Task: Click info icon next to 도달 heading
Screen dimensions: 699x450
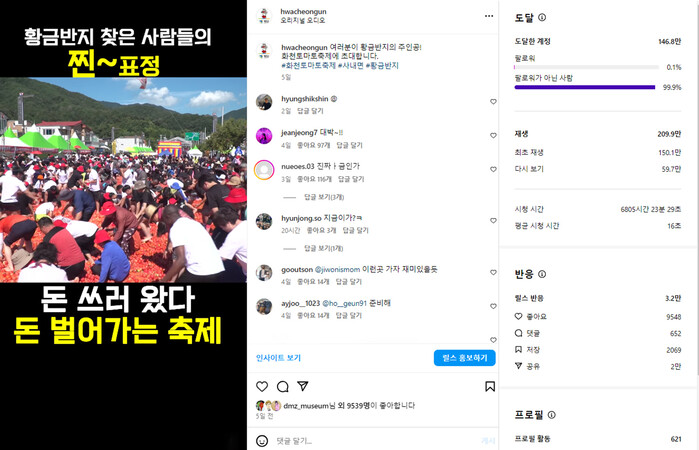Action: (542, 17)
